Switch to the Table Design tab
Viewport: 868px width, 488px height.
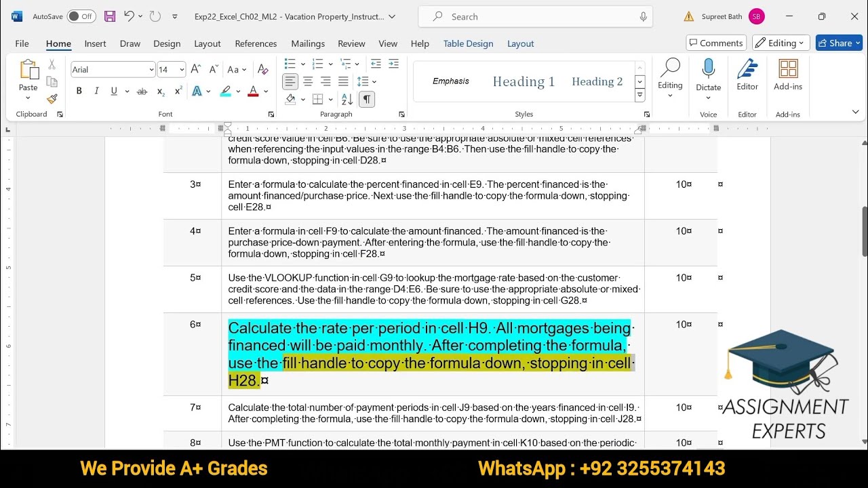tap(468, 43)
